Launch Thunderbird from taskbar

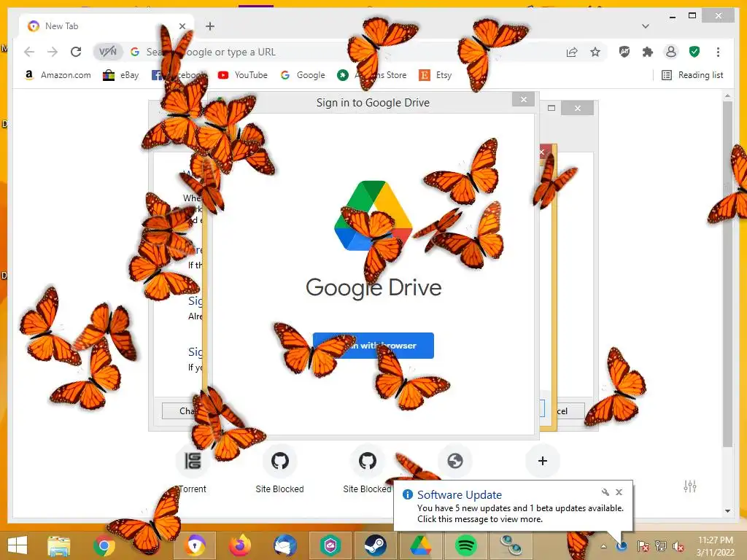[x=285, y=545]
